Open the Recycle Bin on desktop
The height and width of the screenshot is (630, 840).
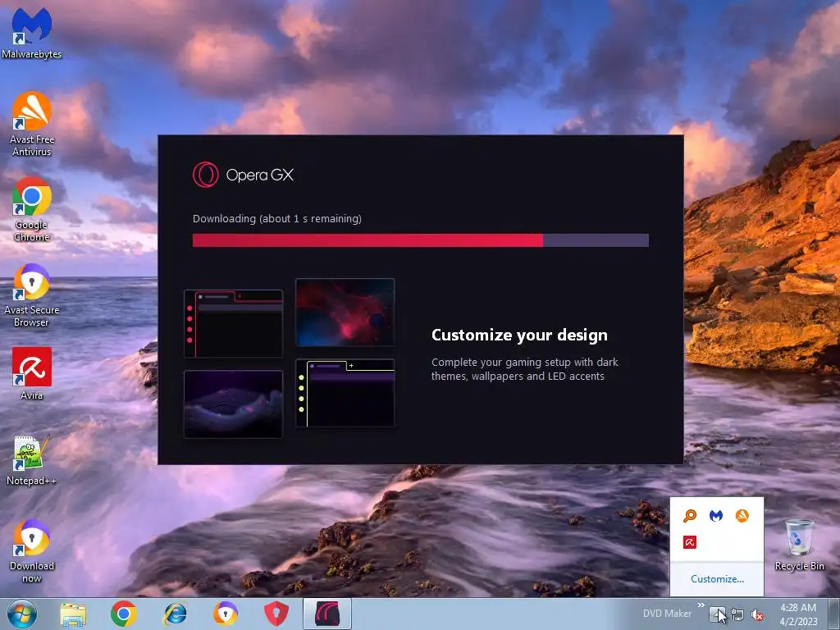coord(799,545)
